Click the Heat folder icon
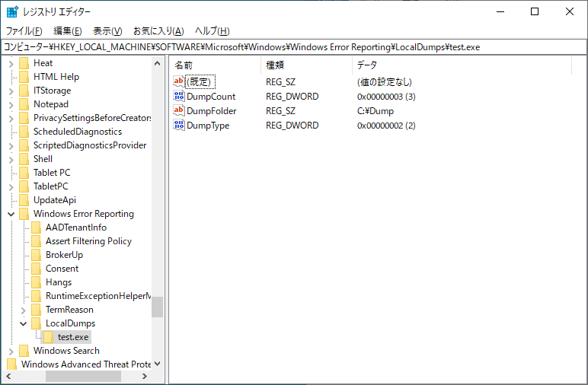 coord(24,63)
